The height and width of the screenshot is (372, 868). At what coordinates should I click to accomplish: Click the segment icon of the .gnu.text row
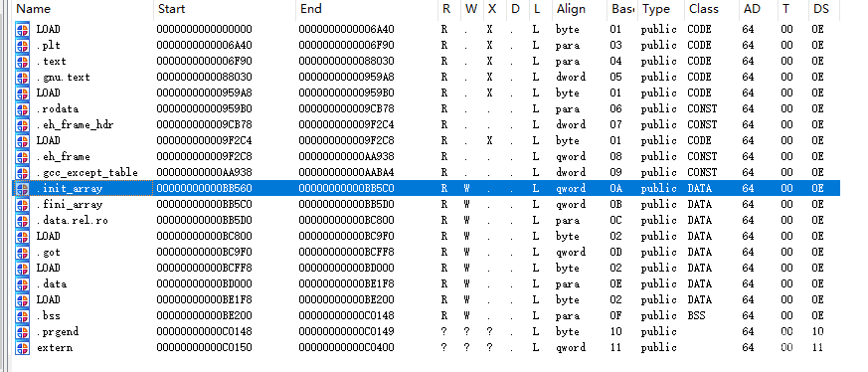click(x=22, y=77)
